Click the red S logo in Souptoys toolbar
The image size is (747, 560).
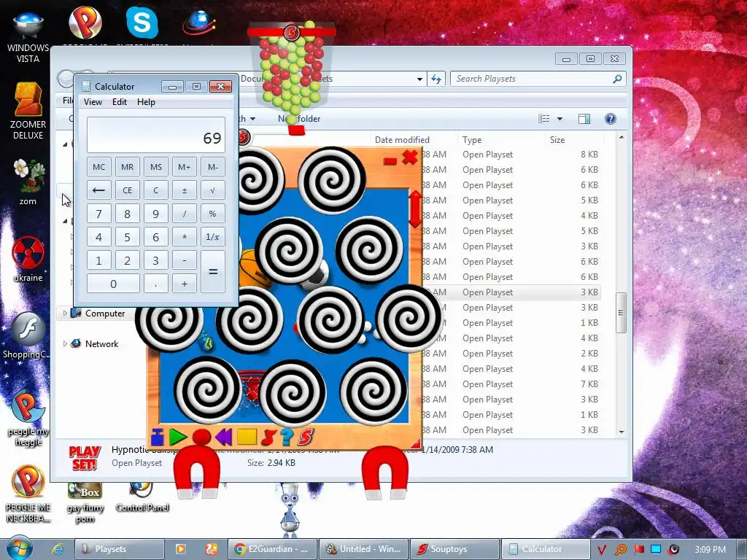[x=306, y=437]
